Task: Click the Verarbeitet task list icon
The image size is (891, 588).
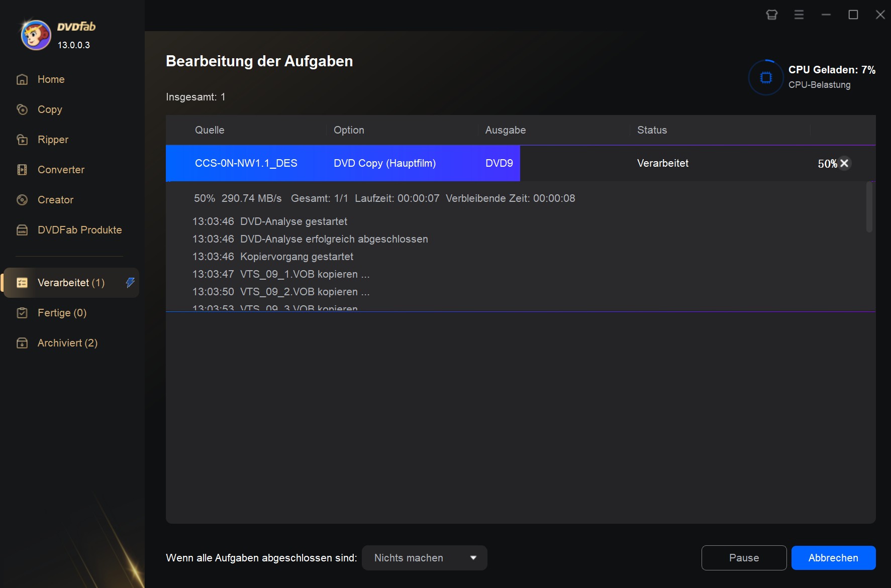Action: coord(22,283)
